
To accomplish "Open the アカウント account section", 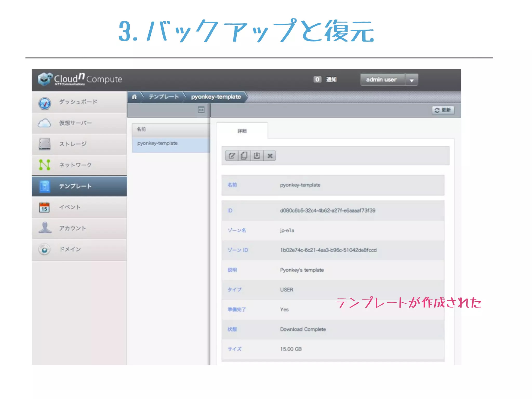I will [79, 228].
